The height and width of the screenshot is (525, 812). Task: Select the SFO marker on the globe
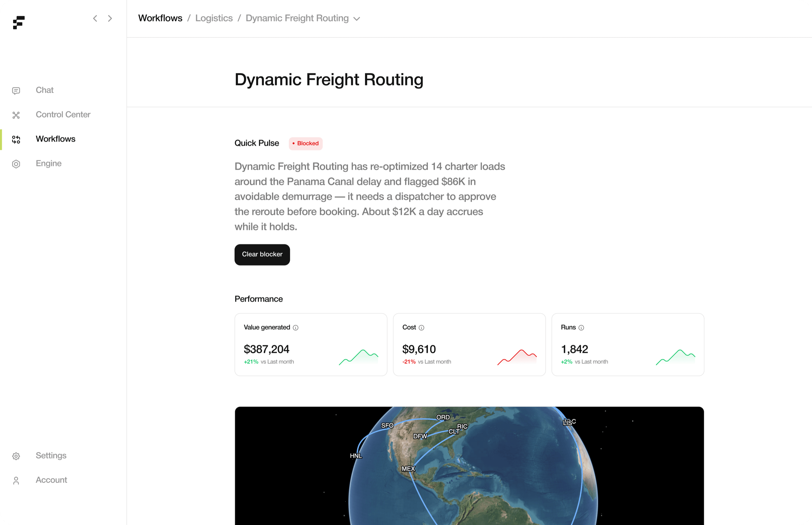click(x=387, y=425)
